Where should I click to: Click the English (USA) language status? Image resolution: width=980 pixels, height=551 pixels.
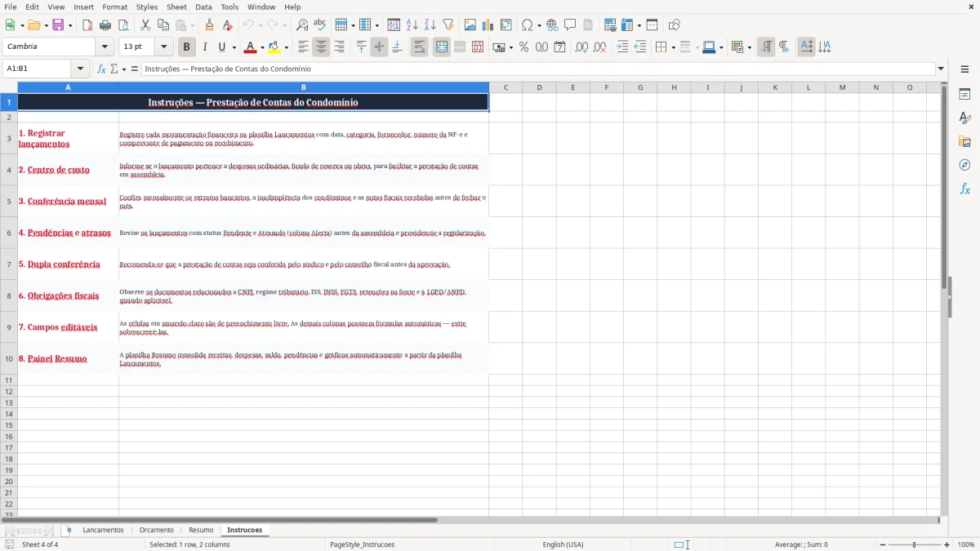pos(563,544)
